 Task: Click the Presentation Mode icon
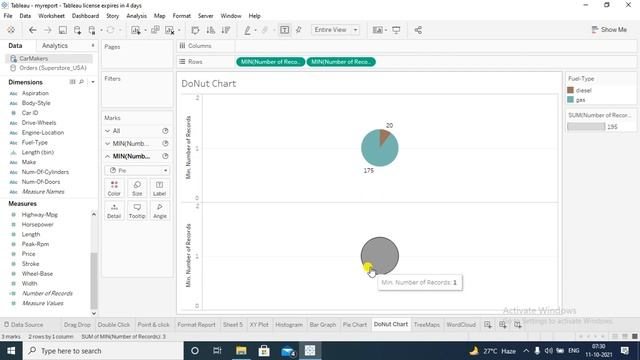(x=396, y=30)
